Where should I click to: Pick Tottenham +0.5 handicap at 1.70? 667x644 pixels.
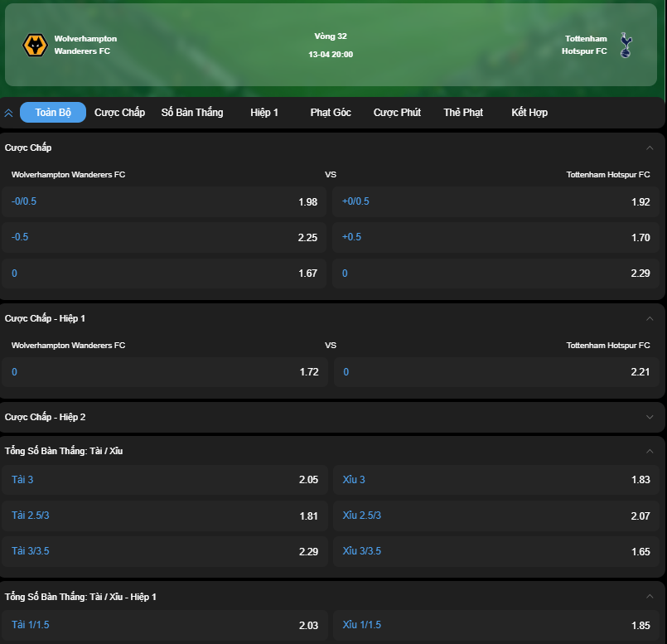point(495,238)
